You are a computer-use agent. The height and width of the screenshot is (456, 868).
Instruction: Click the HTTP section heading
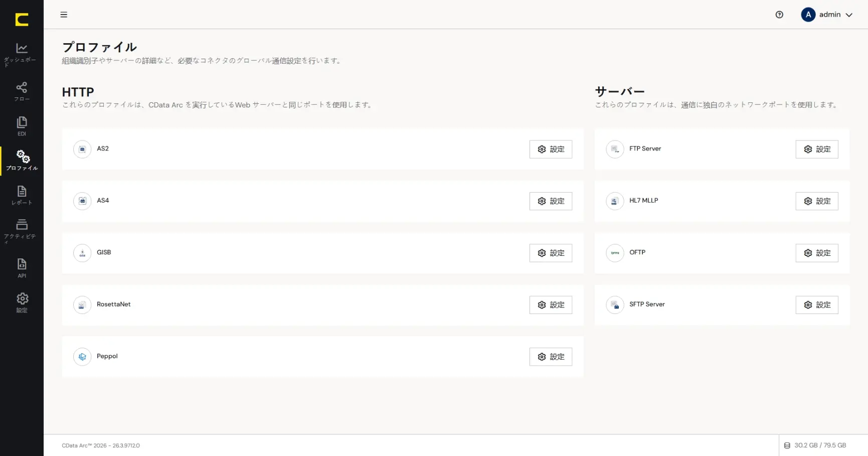pos(78,92)
